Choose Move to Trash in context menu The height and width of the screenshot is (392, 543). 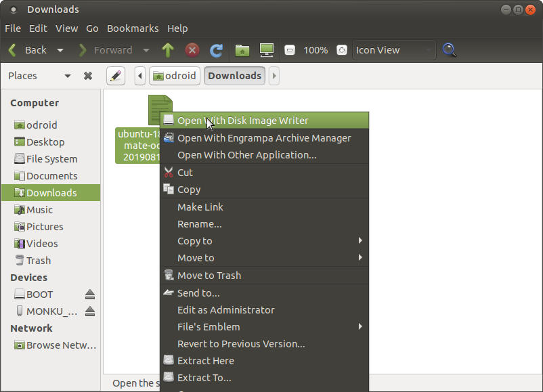pyautogui.click(x=209, y=276)
